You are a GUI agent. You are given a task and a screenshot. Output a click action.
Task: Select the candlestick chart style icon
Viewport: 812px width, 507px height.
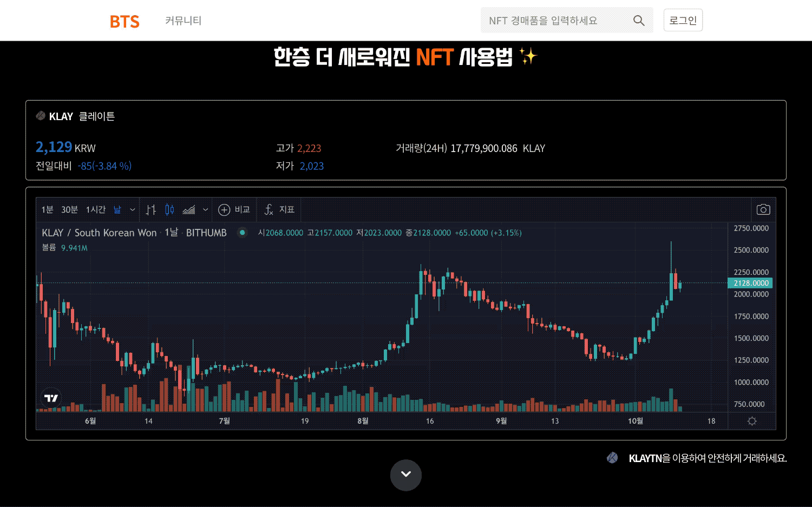click(169, 209)
